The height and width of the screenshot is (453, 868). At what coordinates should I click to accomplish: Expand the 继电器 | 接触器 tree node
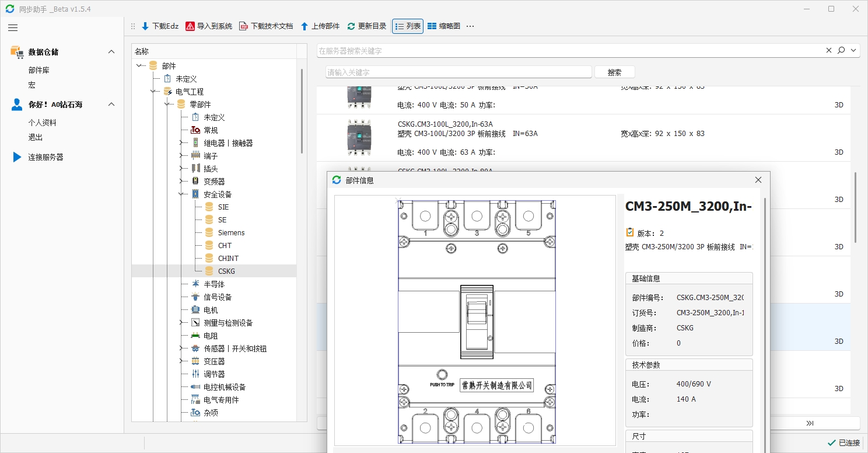181,143
